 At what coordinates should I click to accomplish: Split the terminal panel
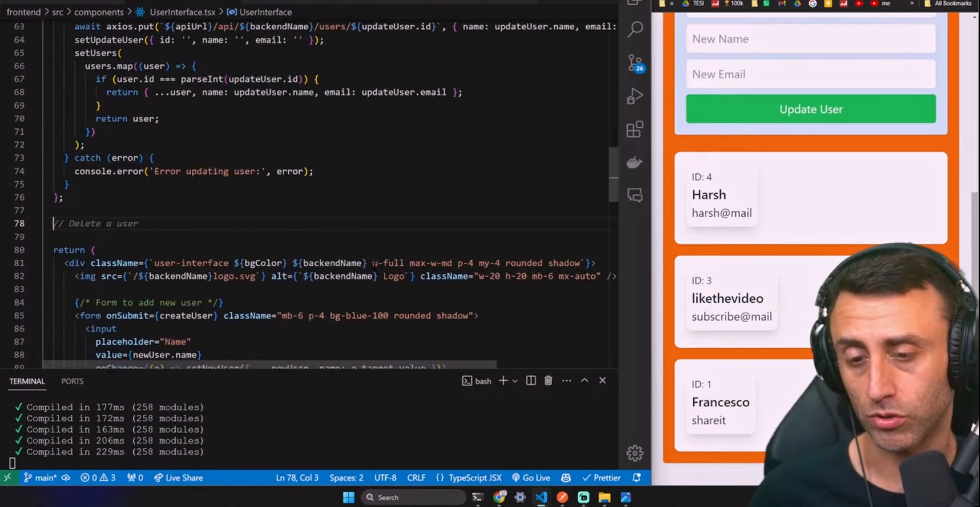click(x=530, y=381)
